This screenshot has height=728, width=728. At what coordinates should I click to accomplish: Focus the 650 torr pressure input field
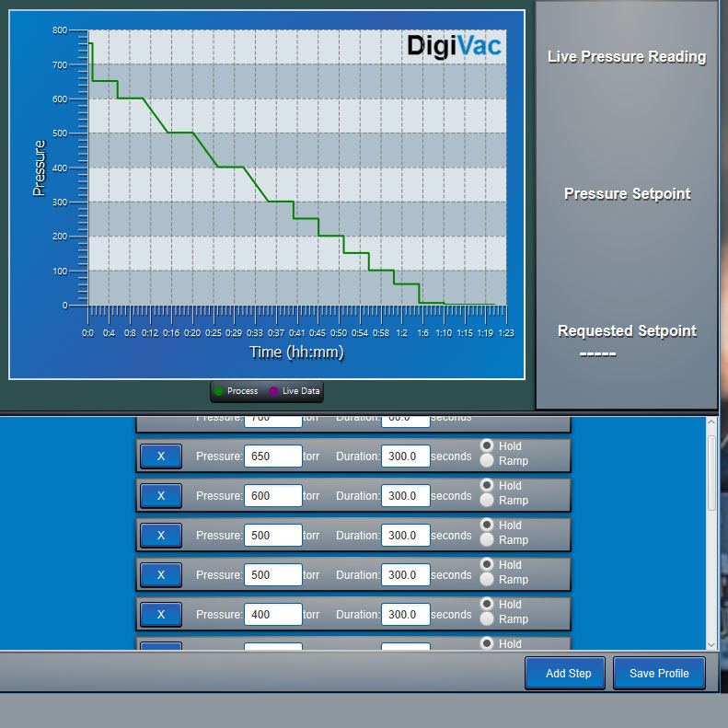pyautogui.click(x=272, y=456)
